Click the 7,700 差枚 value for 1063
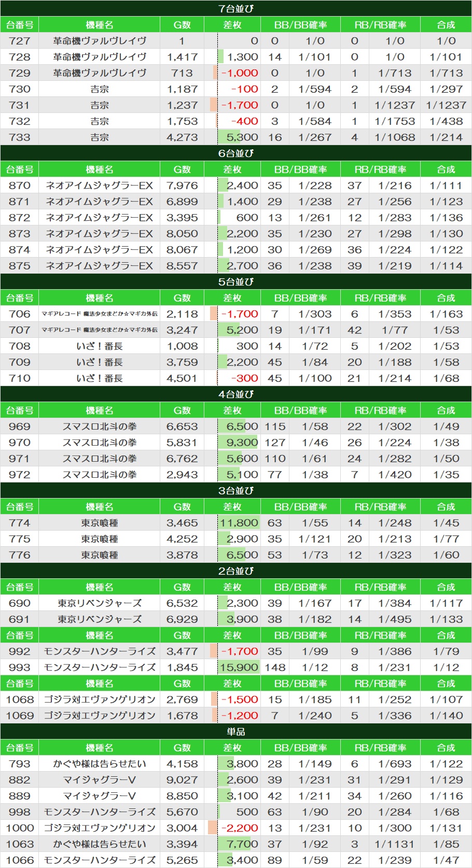This screenshot has width=472, height=868. 242,844
